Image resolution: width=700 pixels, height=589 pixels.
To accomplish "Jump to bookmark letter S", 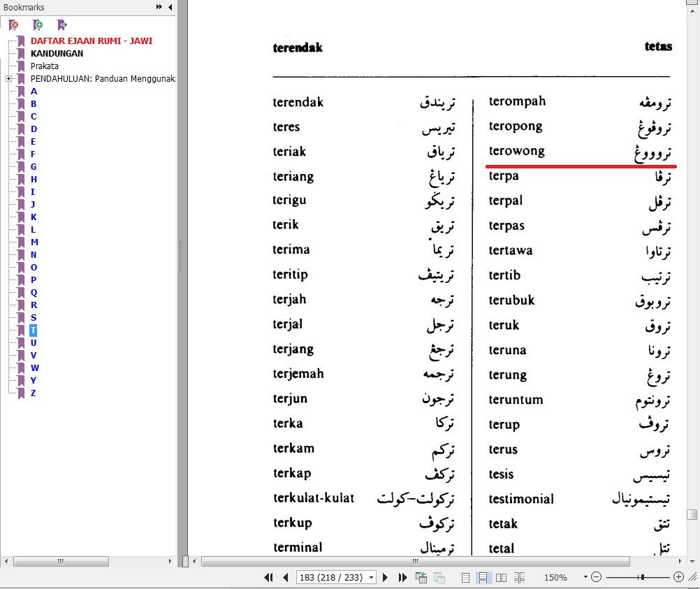I will (34, 317).
